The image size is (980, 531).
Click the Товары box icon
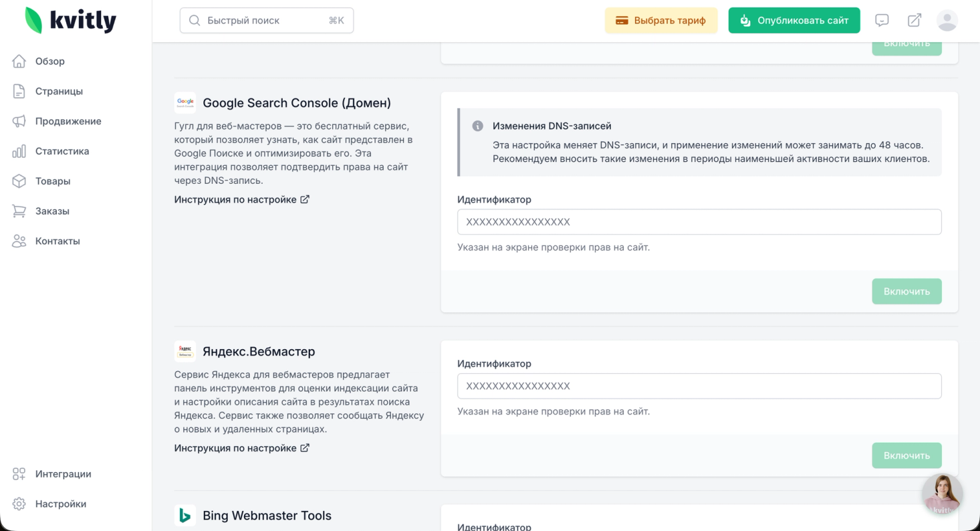coord(19,181)
